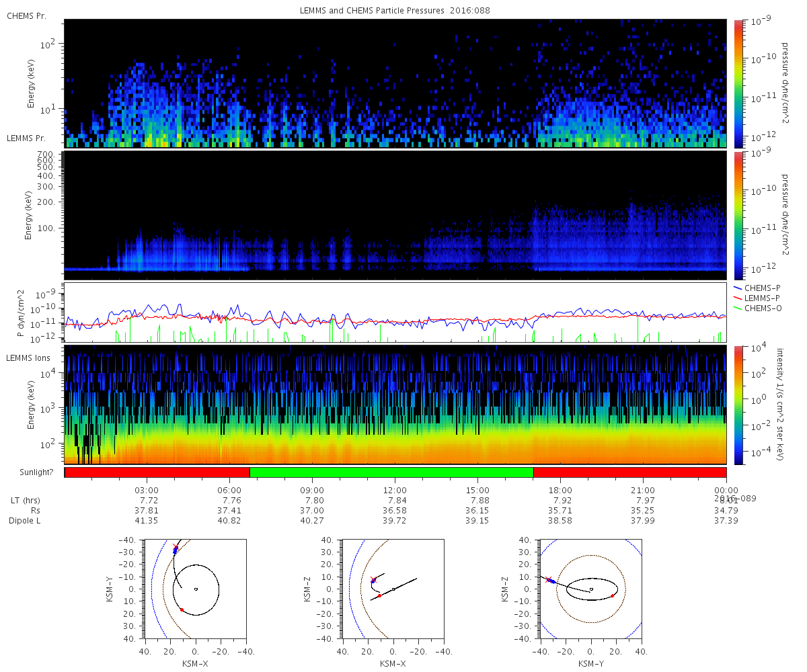The width and height of the screenshot is (807, 672).
Task: Click the red marker on the KSM-X/KSM-Y orbit
Action: coord(182,610)
